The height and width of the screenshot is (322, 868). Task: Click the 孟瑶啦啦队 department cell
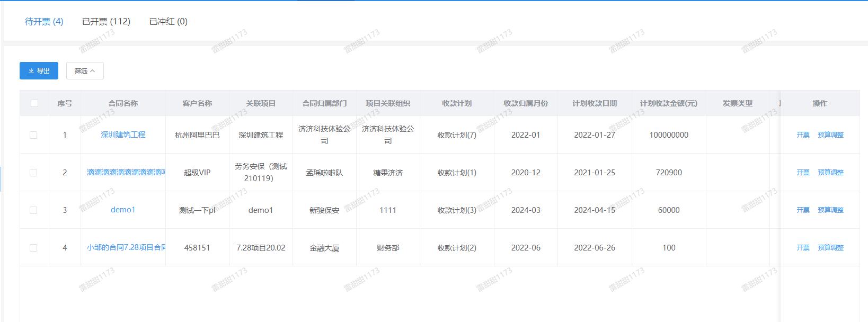324,173
